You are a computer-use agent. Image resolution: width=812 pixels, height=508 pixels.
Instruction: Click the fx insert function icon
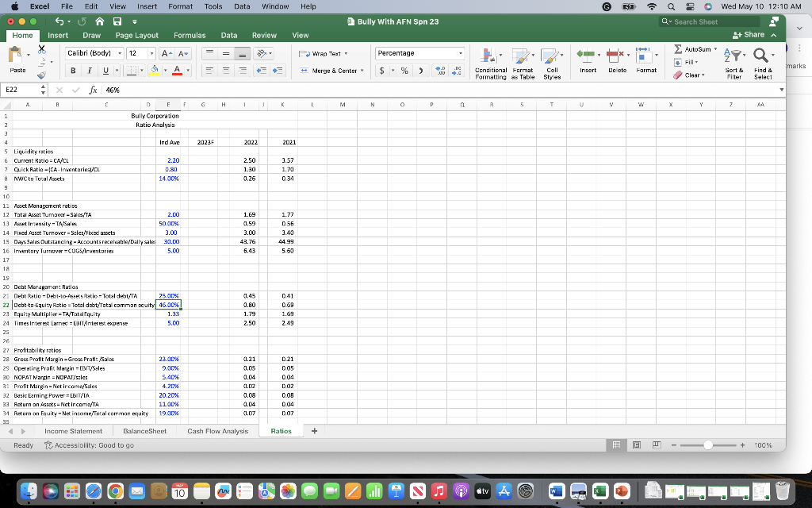[93, 90]
